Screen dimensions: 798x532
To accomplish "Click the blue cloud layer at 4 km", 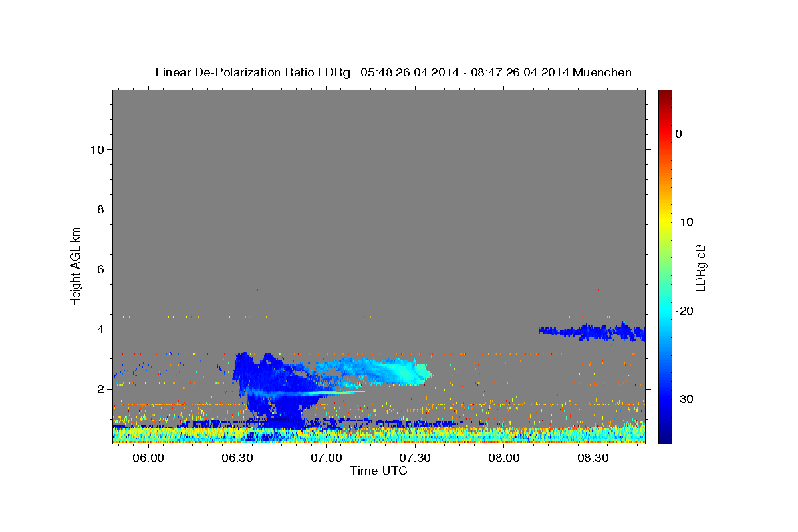I will (x=592, y=331).
